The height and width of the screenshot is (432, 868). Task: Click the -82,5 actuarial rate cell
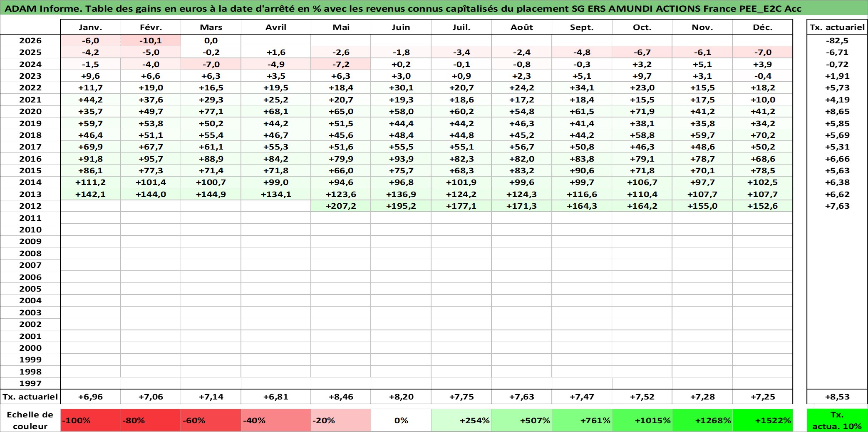point(837,40)
